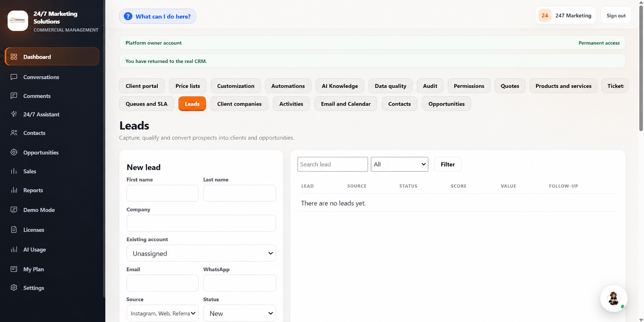Click the Sales bar chart icon
This screenshot has height=322, width=644.
coord(14,171)
